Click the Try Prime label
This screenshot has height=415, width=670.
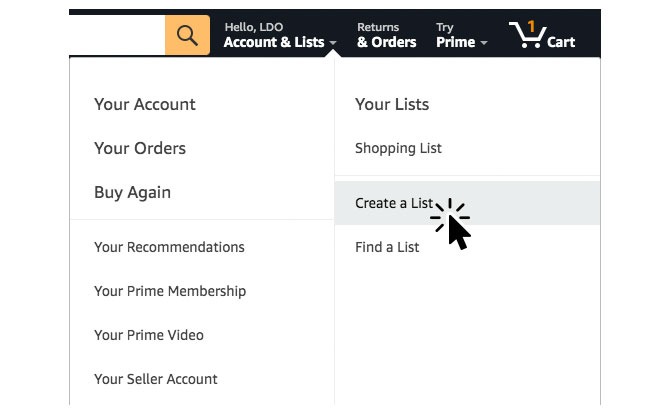[455, 35]
